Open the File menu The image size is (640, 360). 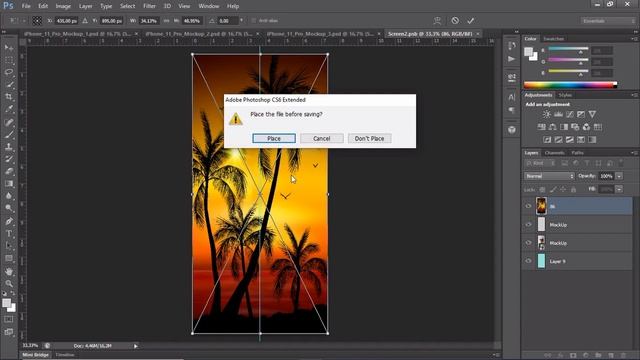click(x=26, y=6)
